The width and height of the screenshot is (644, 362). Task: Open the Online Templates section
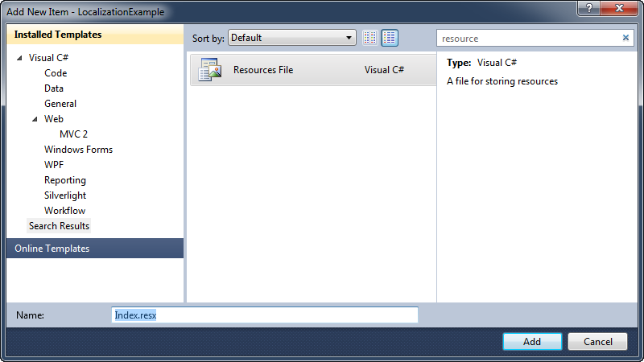tap(95, 249)
